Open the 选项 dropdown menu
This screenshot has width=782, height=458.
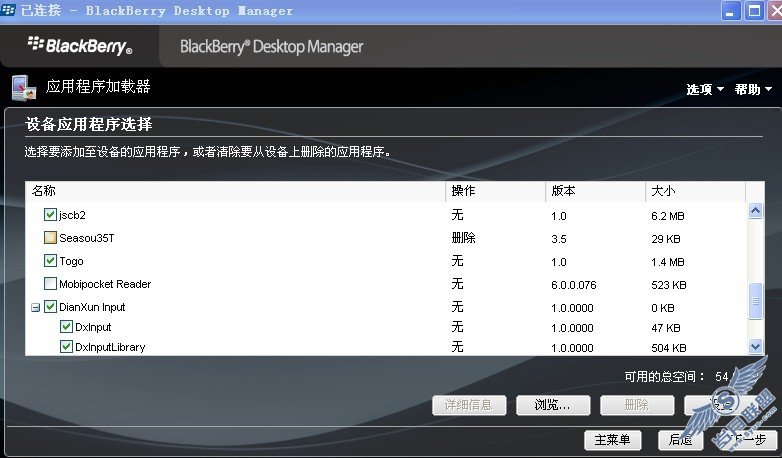[x=705, y=89]
